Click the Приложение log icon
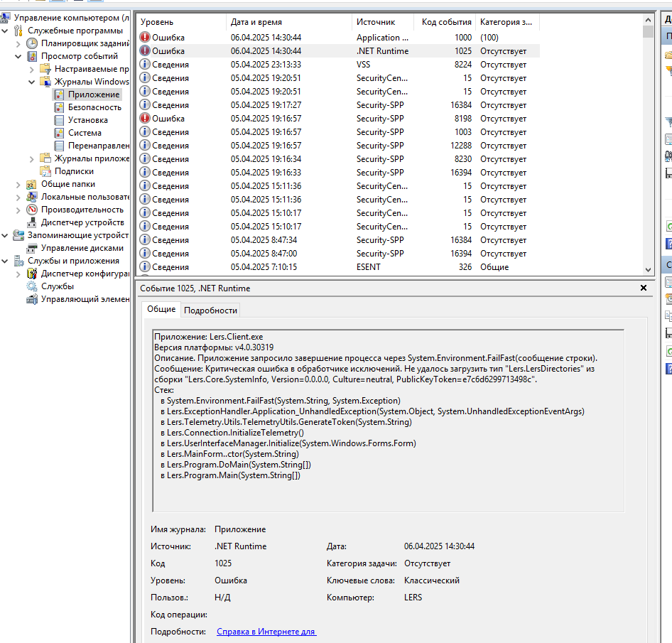The image size is (672, 643). 59,94
